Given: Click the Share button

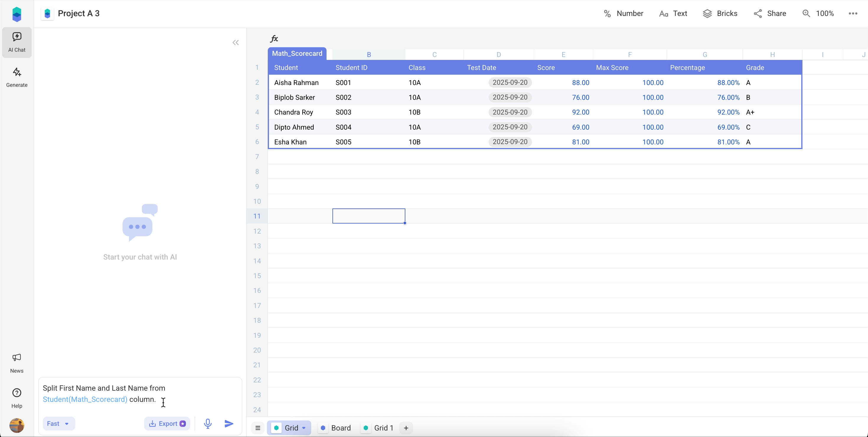Looking at the screenshot, I should point(770,14).
